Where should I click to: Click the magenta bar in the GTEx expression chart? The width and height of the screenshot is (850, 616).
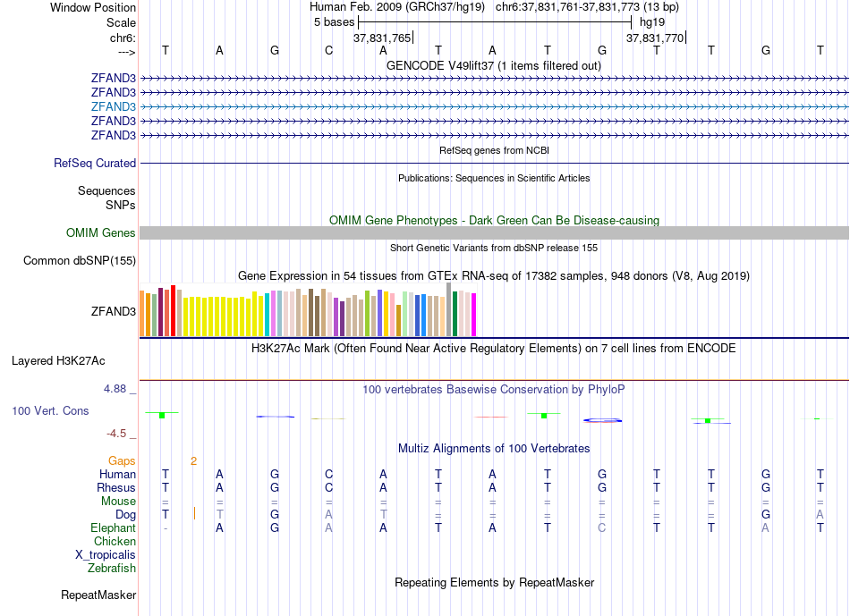(x=474, y=315)
